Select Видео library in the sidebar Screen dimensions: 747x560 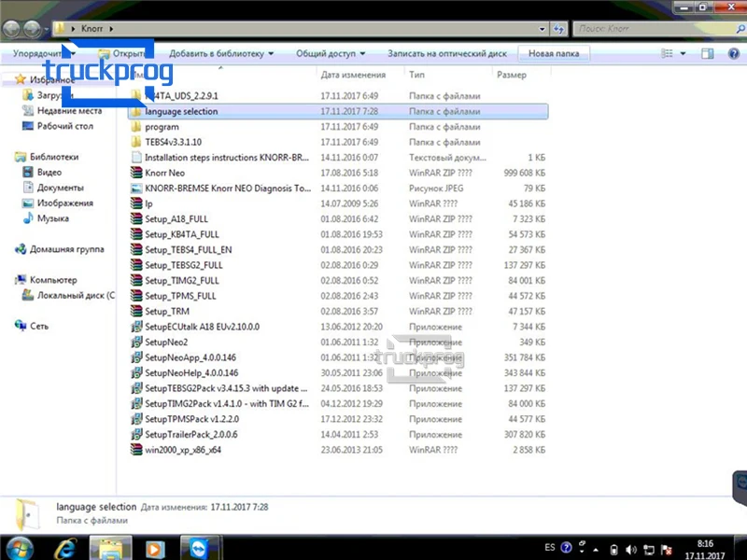point(42,173)
